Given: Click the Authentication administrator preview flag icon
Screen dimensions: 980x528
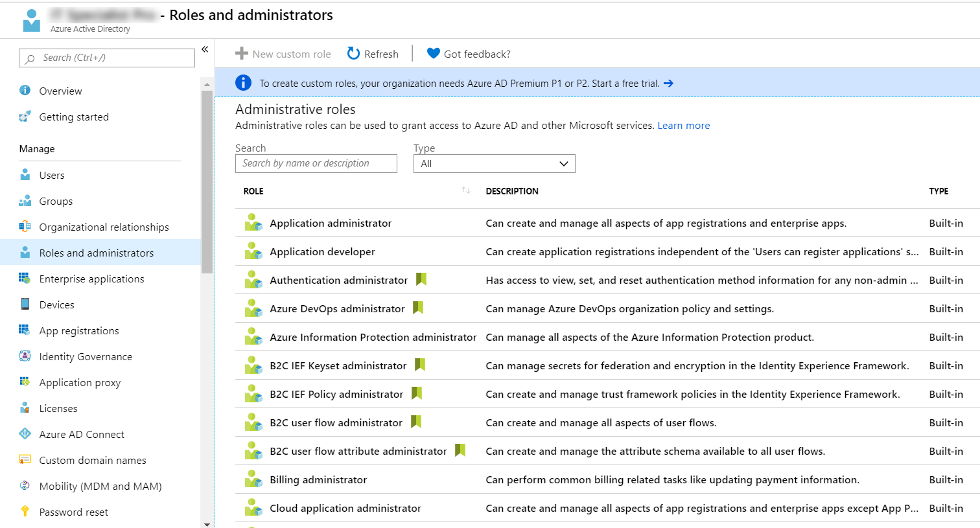Looking at the screenshot, I should pyautogui.click(x=421, y=279).
